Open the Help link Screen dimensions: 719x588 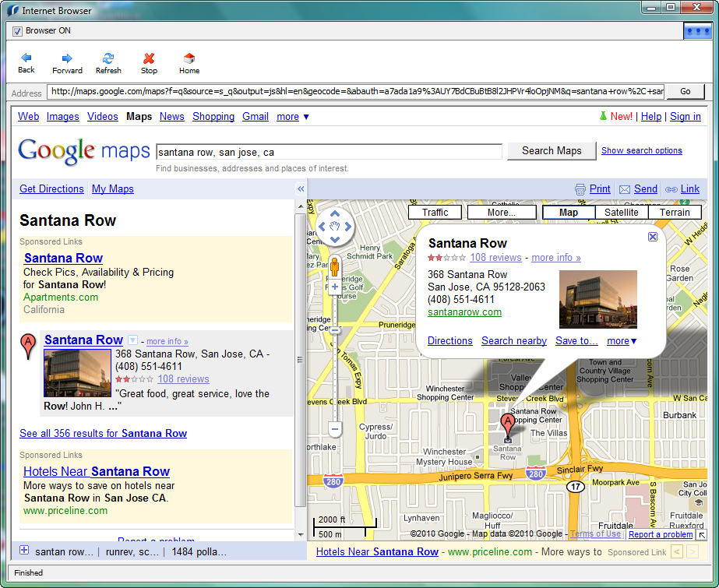[x=651, y=117]
